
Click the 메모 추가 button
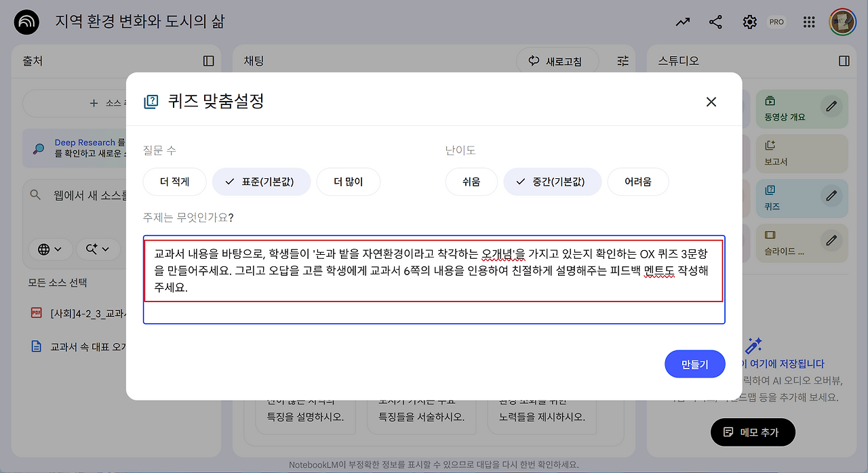(753, 432)
